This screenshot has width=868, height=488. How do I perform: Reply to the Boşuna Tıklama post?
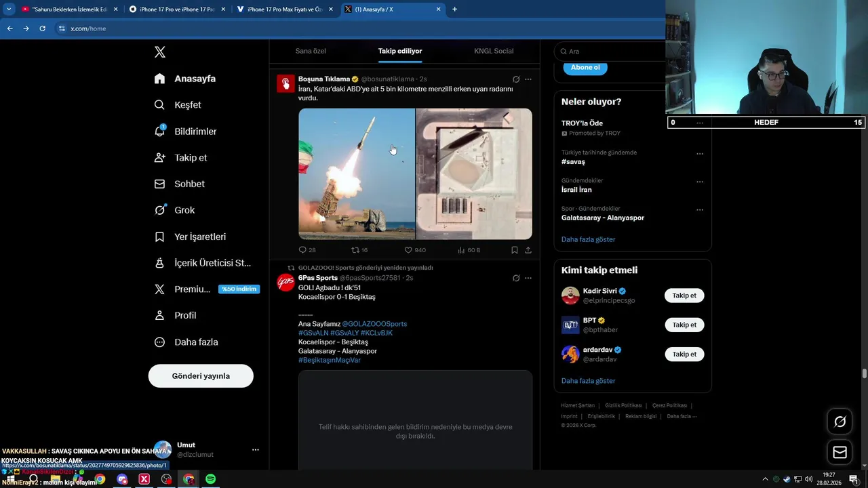(307, 250)
